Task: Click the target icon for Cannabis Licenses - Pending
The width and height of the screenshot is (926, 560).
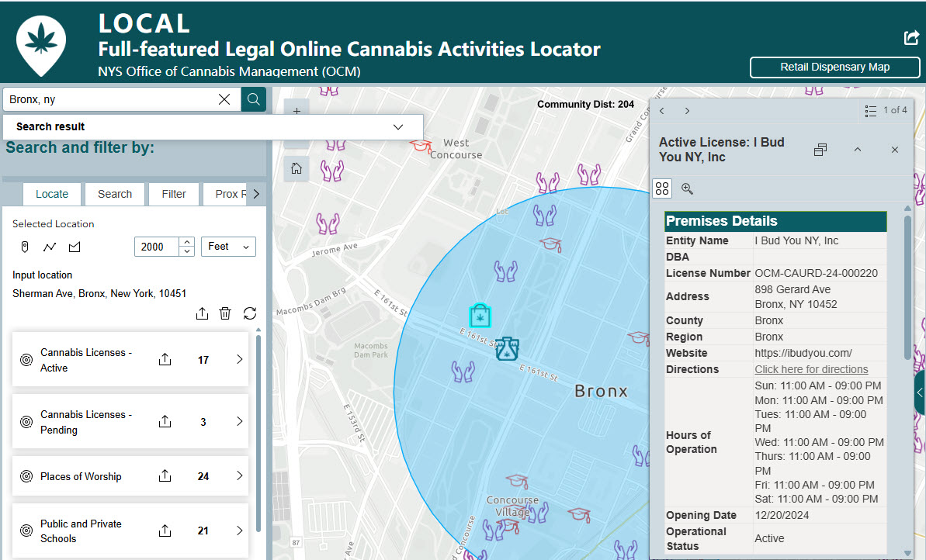Action: [26, 422]
